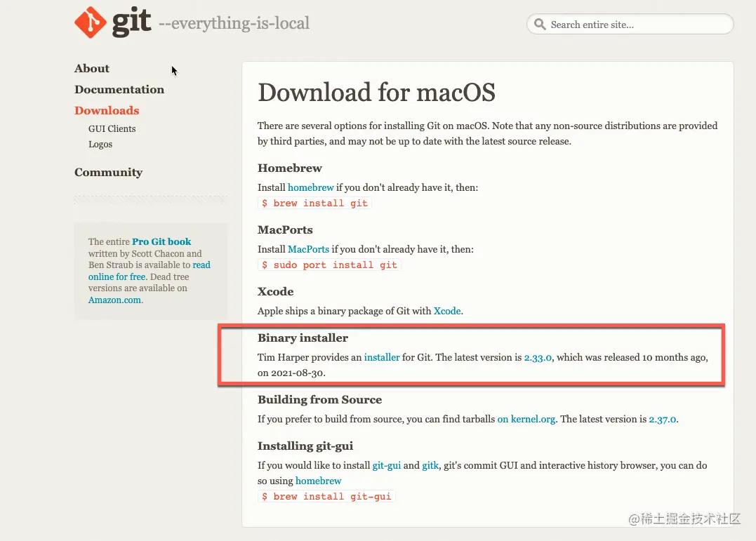This screenshot has width=756, height=541.
Task: Click the "MacPorts" section heading
Action: pos(285,230)
